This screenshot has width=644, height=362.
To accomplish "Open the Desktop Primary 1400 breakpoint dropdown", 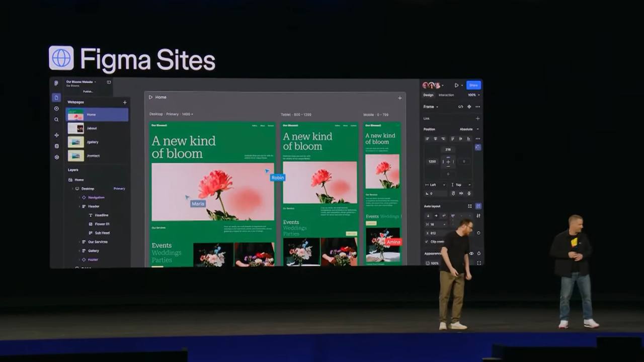I will (x=171, y=114).
